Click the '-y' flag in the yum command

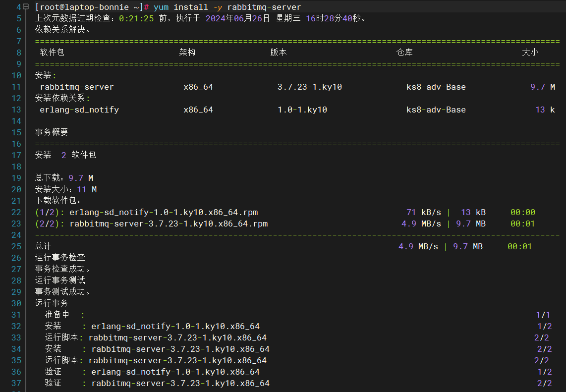tap(218, 7)
